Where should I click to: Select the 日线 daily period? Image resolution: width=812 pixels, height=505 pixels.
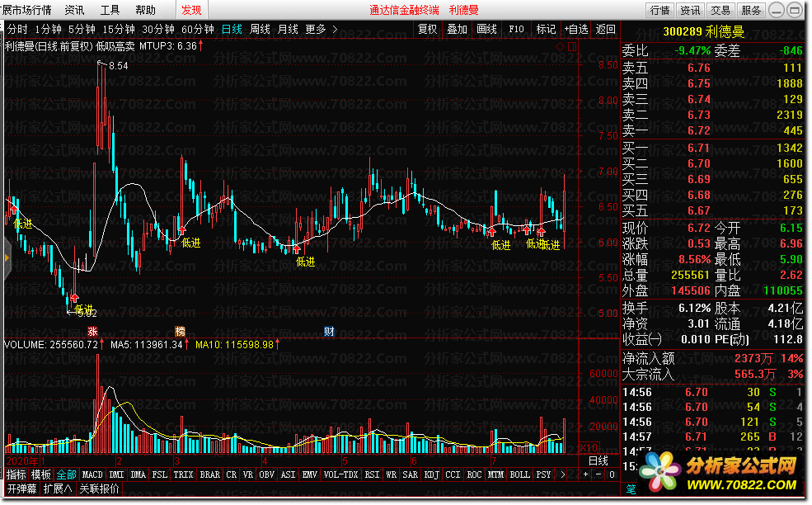232,30
